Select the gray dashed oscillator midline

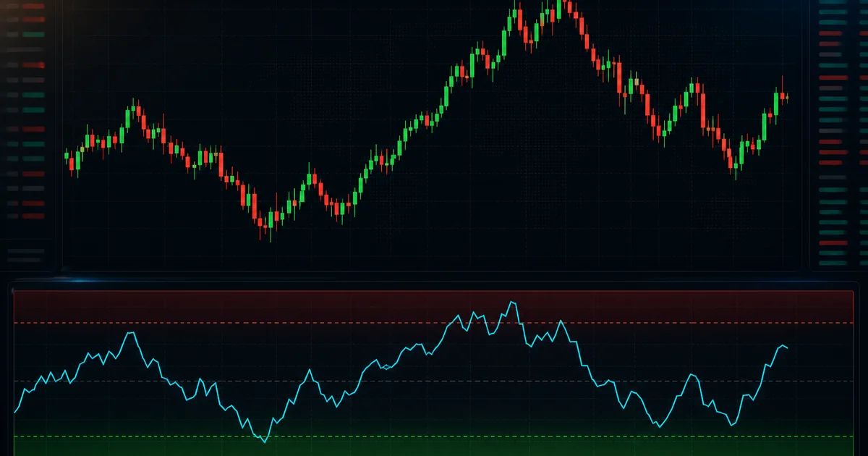433,381
